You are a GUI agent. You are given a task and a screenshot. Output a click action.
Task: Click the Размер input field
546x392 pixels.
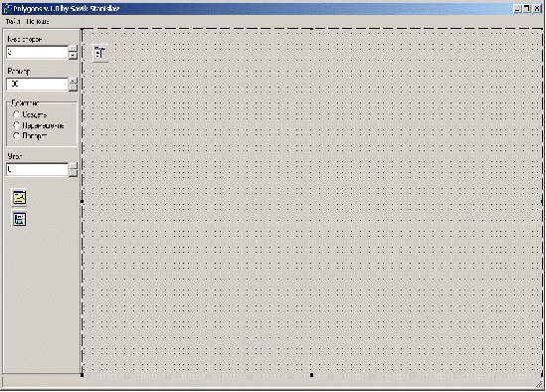(37, 84)
